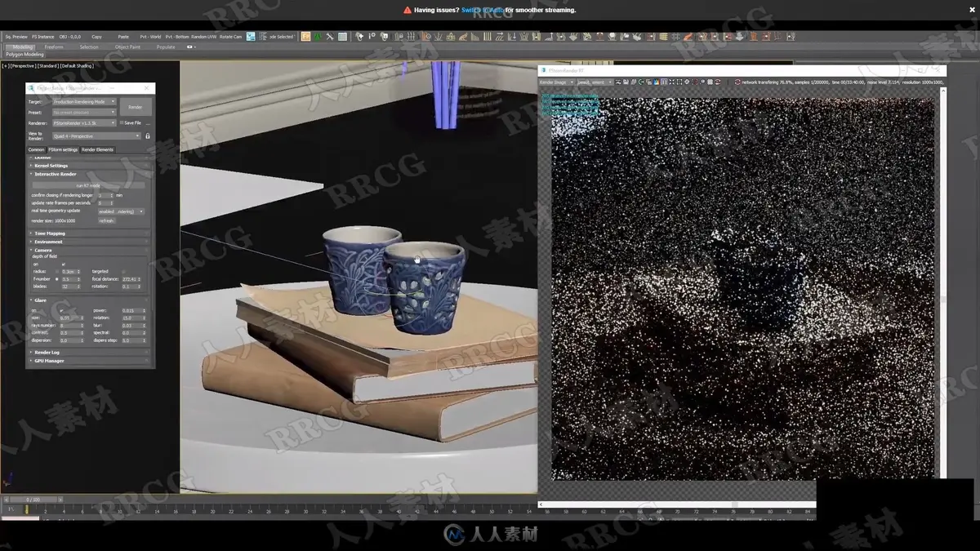Viewport: 980px width, 551px height.
Task: Click the FS Instance toolbar button
Action: pyautogui.click(x=43, y=37)
